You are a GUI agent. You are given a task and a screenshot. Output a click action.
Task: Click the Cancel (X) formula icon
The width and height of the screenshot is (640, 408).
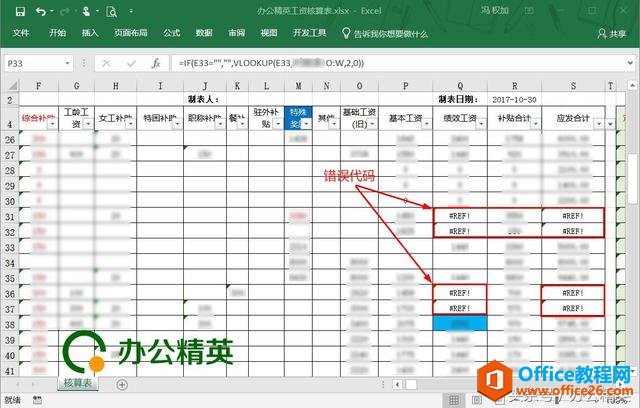click(106, 64)
